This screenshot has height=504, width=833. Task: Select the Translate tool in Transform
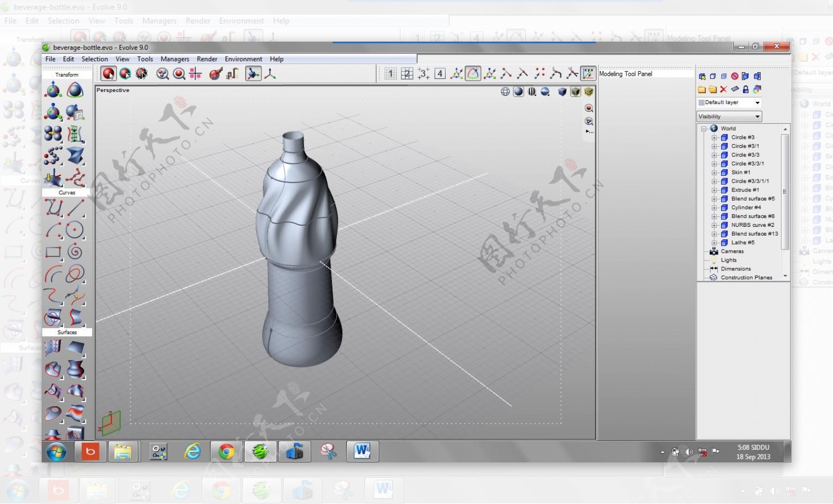click(53, 90)
